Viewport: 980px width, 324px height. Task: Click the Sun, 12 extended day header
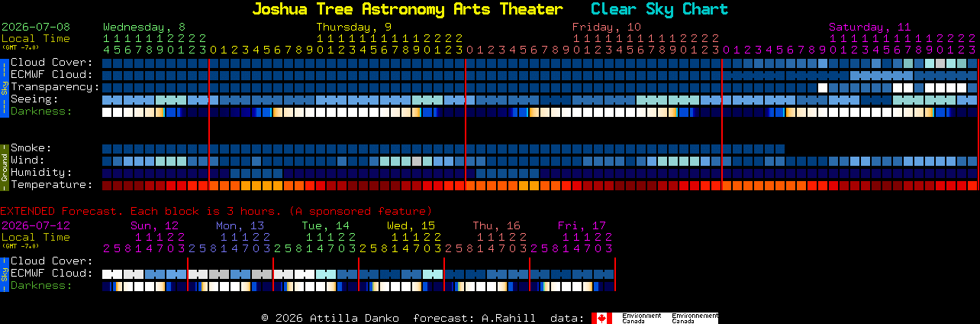click(x=155, y=225)
